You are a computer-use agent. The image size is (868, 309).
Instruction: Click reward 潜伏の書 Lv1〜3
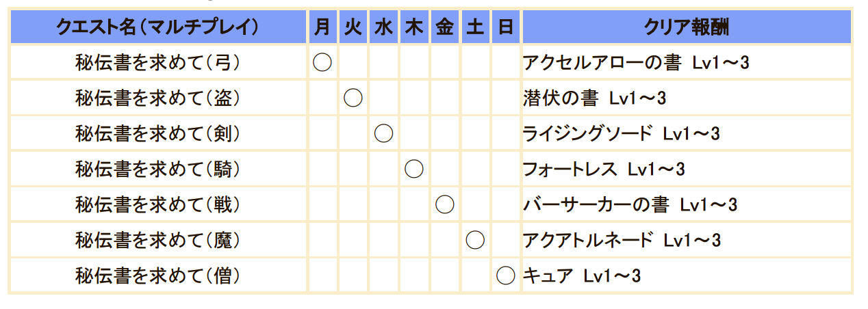click(594, 98)
